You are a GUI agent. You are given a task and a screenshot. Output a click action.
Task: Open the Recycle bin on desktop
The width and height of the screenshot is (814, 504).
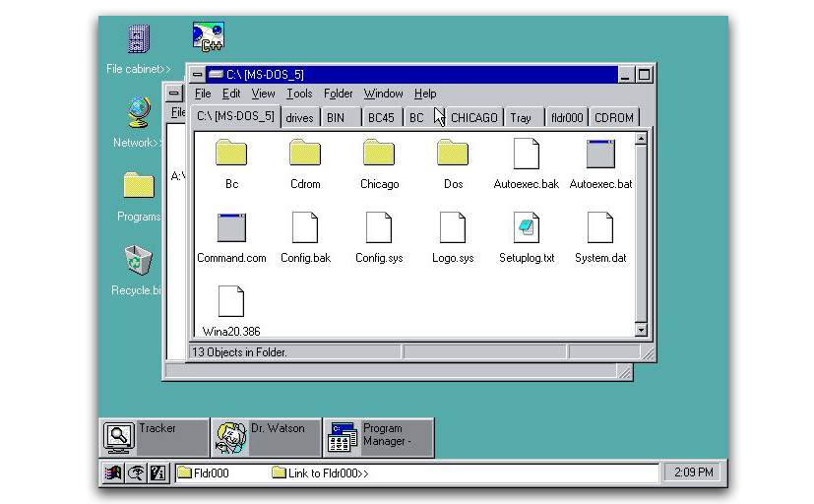[x=138, y=262]
